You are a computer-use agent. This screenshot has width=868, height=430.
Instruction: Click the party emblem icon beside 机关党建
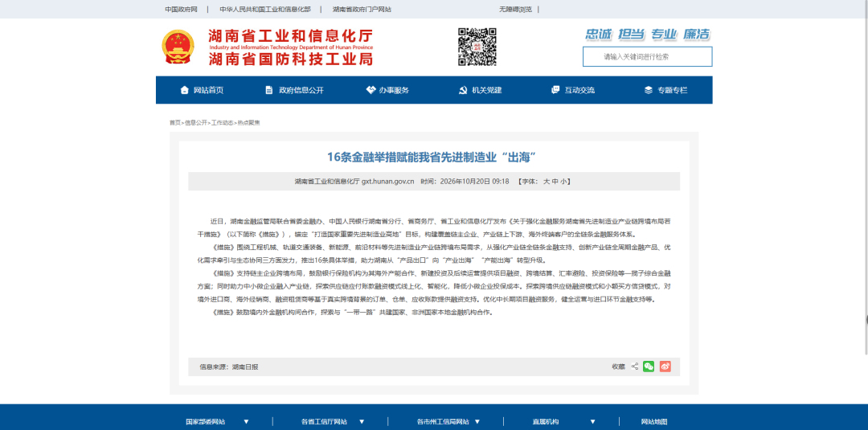[x=463, y=90]
